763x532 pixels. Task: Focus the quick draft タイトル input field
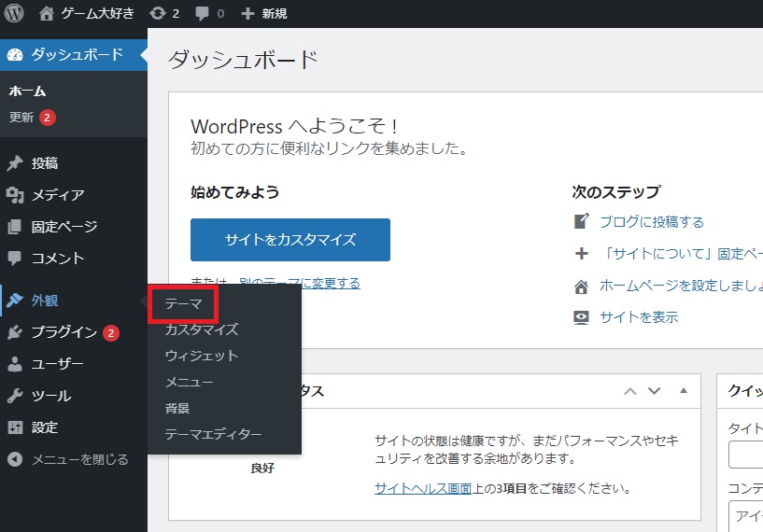(746, 455)
